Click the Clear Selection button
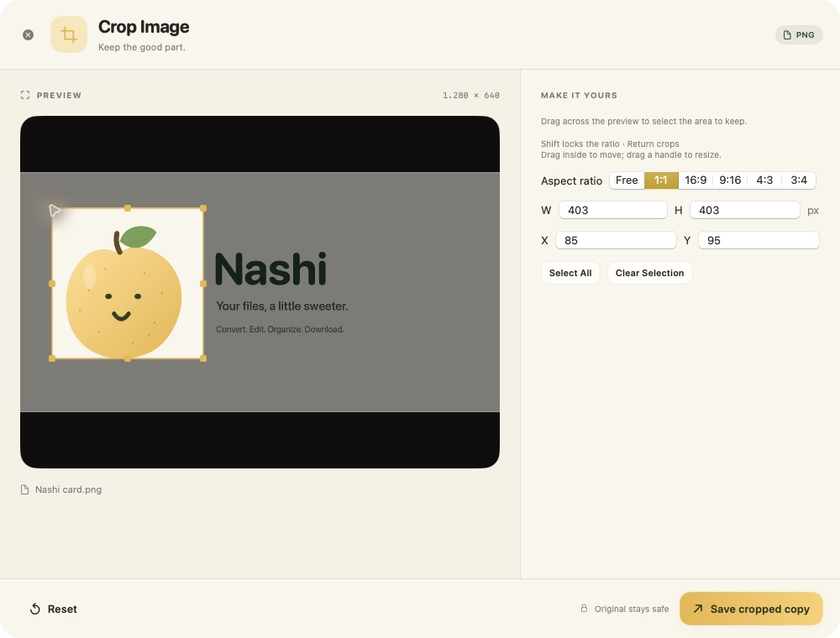Screen dimensions: 840x638 coord(650,273)
